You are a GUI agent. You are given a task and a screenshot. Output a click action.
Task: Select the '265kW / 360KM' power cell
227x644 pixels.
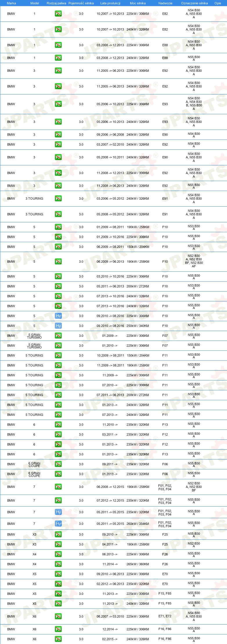(138, 564)
